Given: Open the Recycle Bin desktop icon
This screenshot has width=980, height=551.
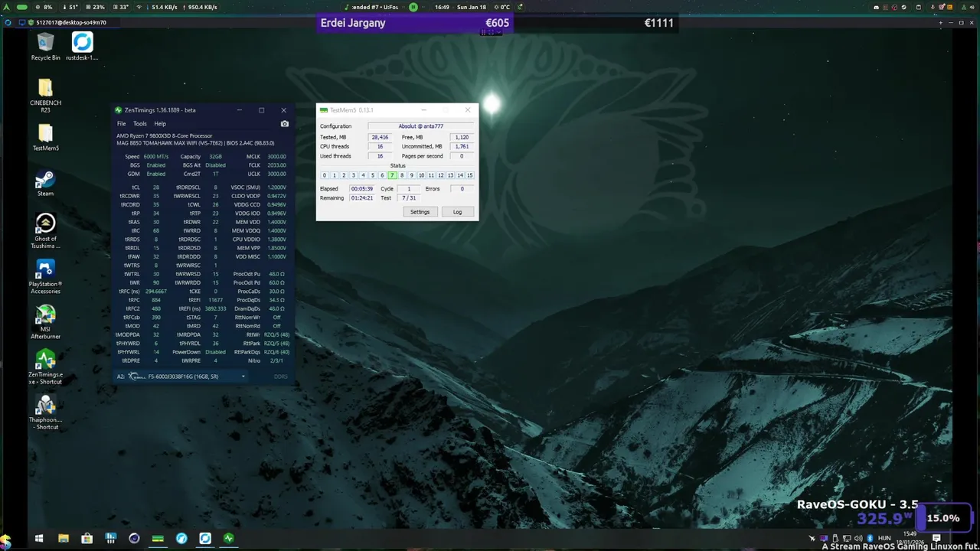Looking at the screenshot, I should pyautogui.click(x=45, y=47).
